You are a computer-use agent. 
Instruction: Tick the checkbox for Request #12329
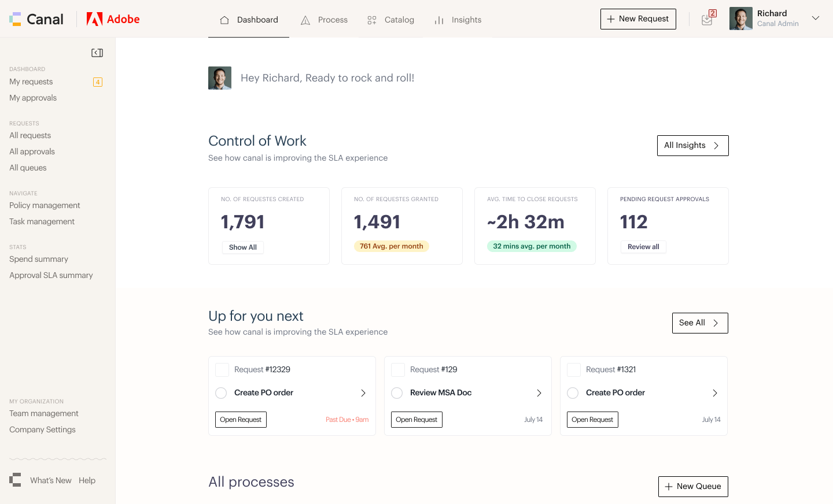tap(222, 370)
